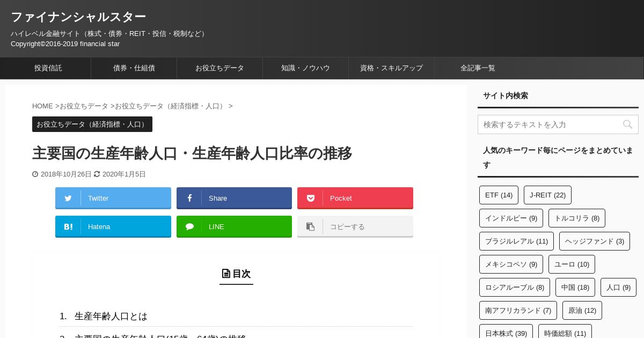644x338 pixels.
Task: Go to HOME breadcrumb link
Action: point(42,106)
